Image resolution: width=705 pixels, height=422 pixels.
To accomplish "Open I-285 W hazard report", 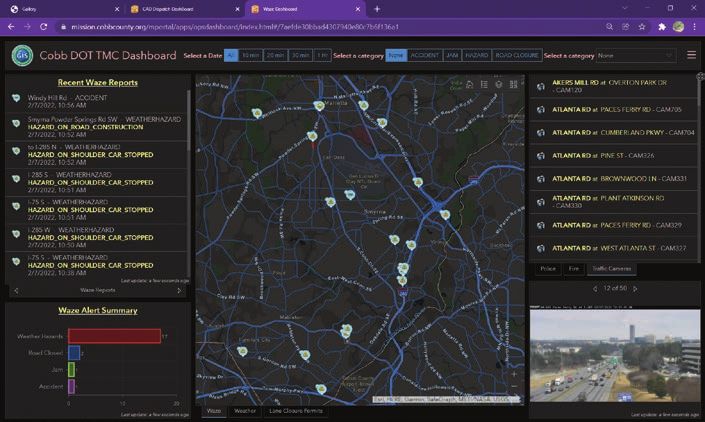I will click(x=96, y=237).
